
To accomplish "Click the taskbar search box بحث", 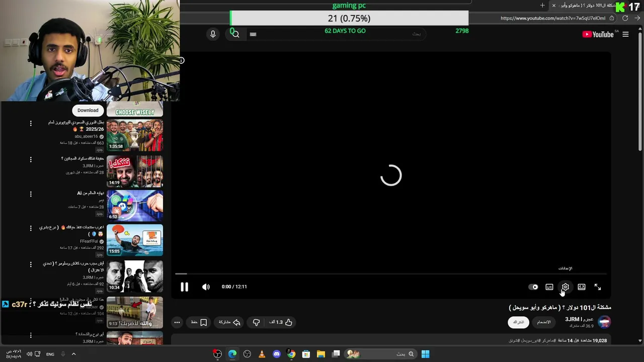I will 380,354.
